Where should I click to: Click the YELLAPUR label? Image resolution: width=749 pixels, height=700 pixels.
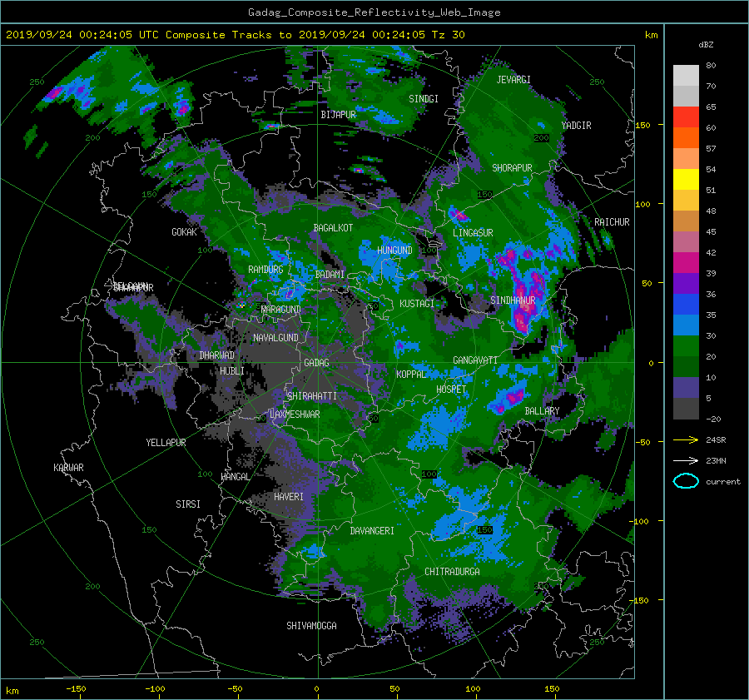pos(166,443)
